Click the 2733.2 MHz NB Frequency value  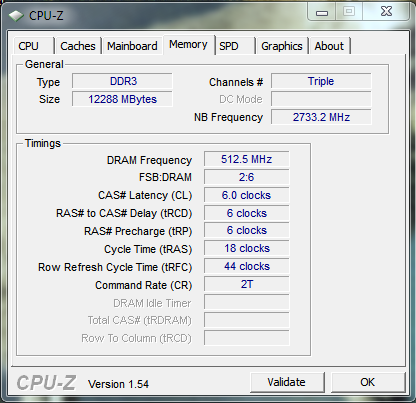321,117
